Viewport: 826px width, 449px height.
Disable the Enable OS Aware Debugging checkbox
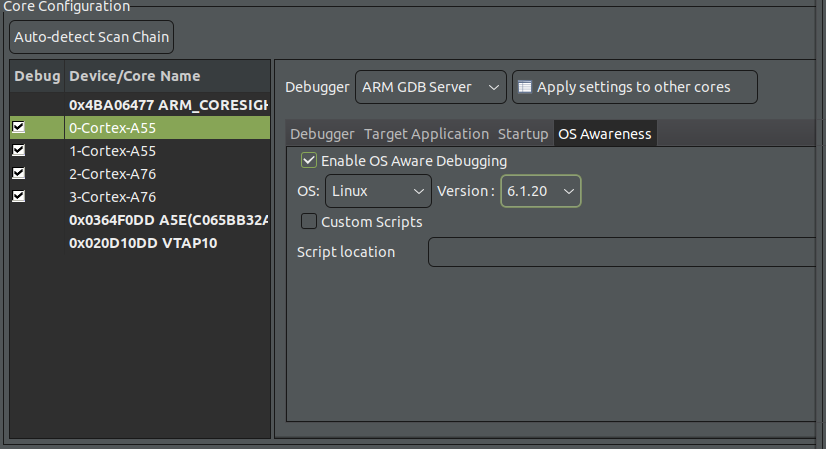pos(309,161)
